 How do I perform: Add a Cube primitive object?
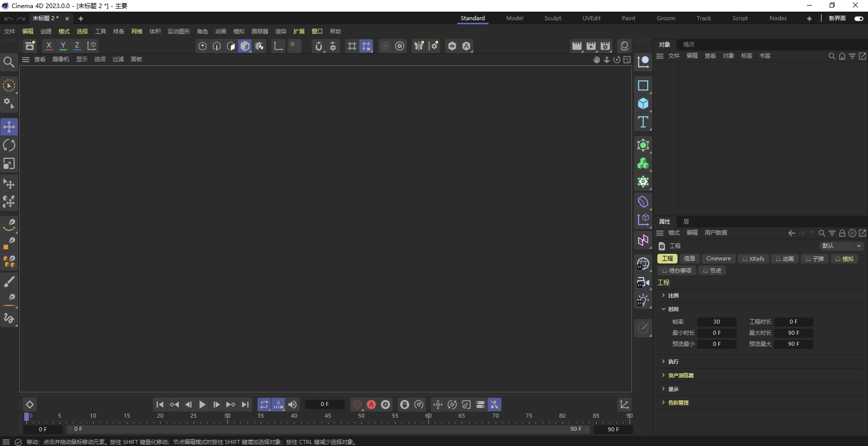[643, 104]
